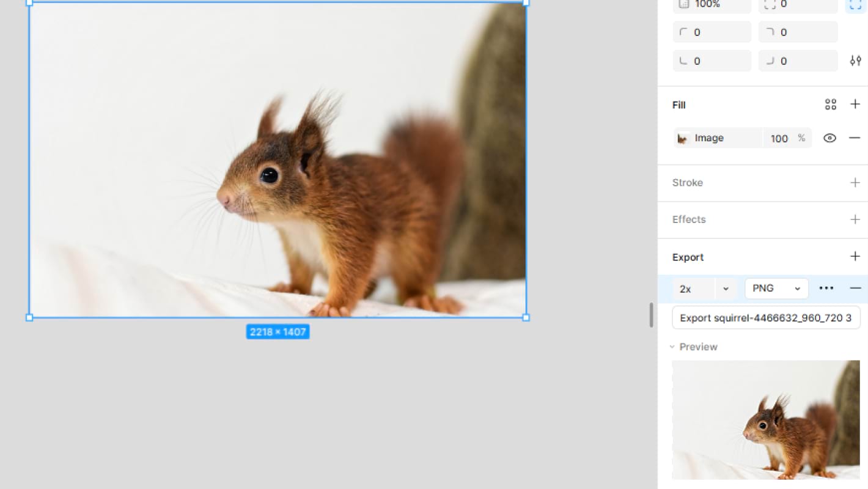Hide the Image fill with eye icon
The height and width of the screenshot is (489, 868).
click(829, 138)
